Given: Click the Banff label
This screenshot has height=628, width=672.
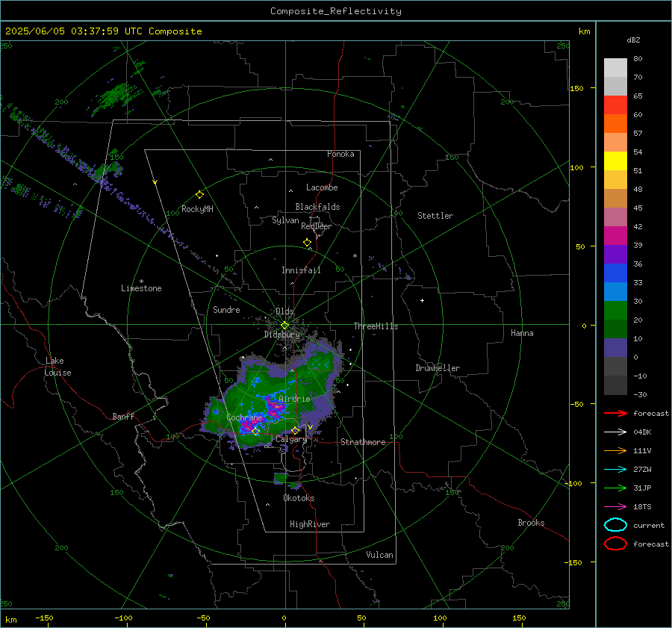Looking at the screenshot, I should pos(123,416).
